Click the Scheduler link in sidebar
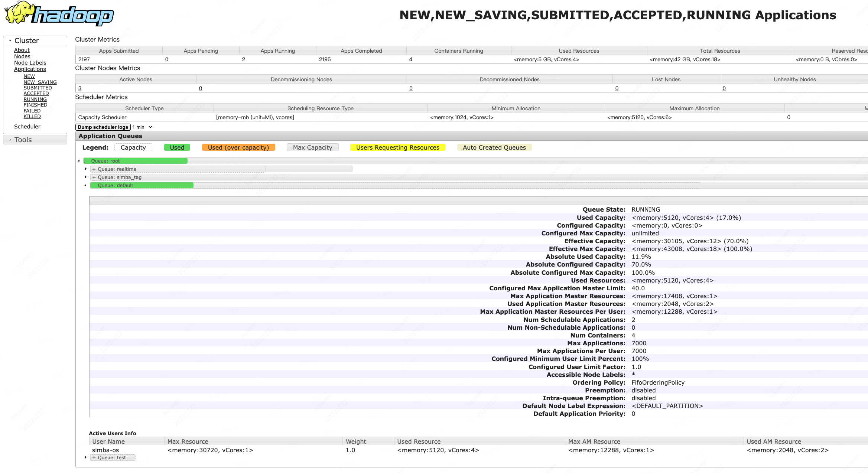 click(x=28, y=126)
